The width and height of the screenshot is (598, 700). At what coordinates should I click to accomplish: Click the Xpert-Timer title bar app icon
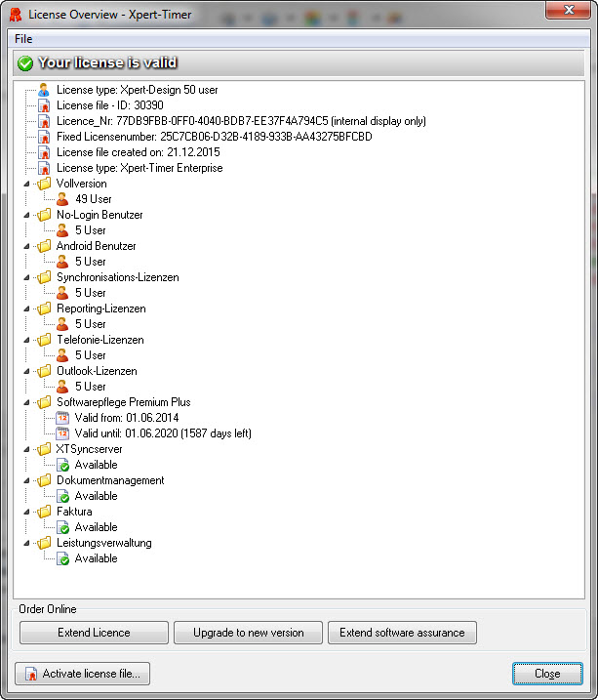16,15
